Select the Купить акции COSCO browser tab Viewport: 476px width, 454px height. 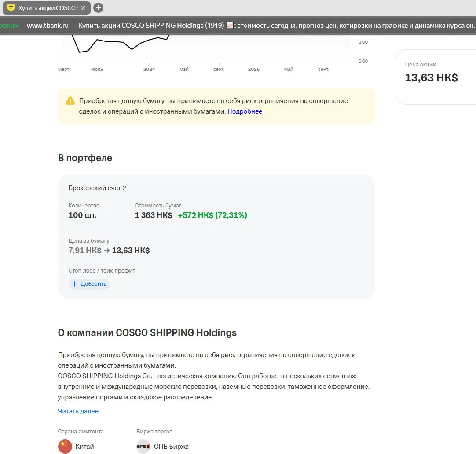(x=47, y=8)
